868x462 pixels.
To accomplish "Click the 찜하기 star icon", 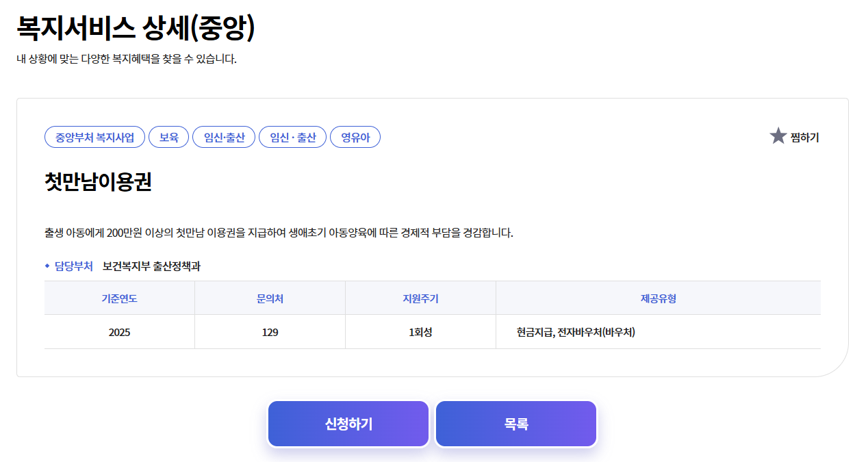I will pyautogui.click(x=778, y=136).
